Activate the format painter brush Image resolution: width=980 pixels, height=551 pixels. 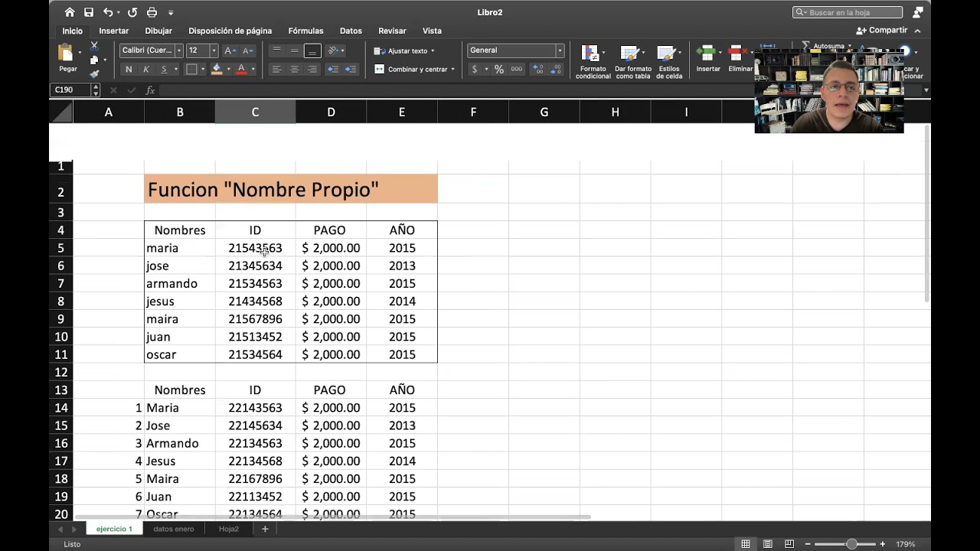coord(94,74)
